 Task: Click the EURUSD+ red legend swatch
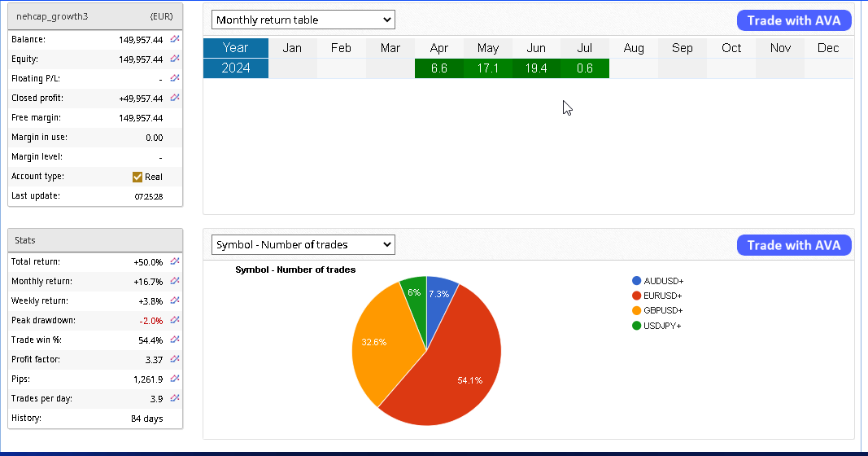pos(636,296)
